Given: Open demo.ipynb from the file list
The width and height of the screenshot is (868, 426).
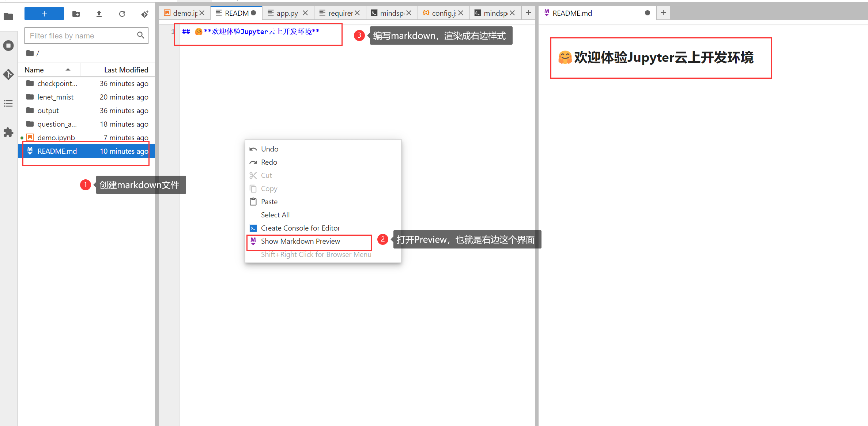Looking at the screenshot, I should pos(56,137).
